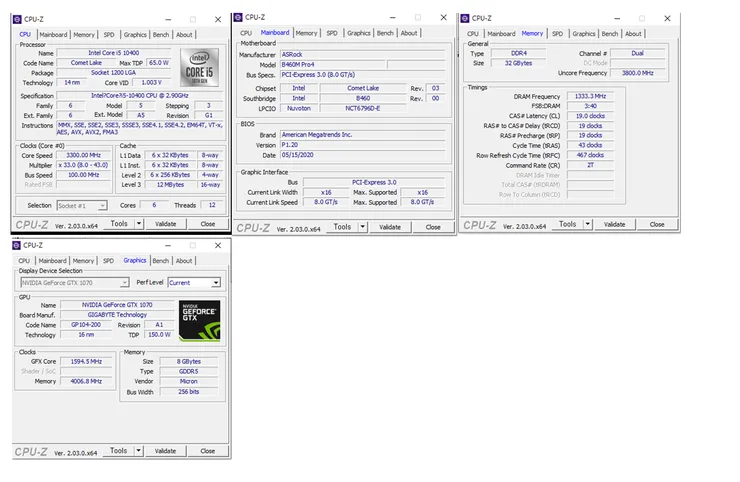Click the DRAM Frequency value 1333.3 MHz
This screenshot has width=740, height=482.
590,96
